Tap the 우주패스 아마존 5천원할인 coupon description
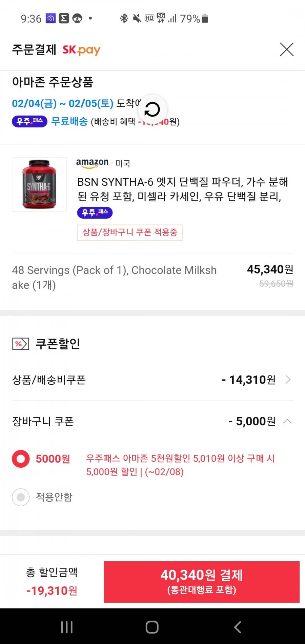Viewport: 305px width, 644px height. point(180,465)
